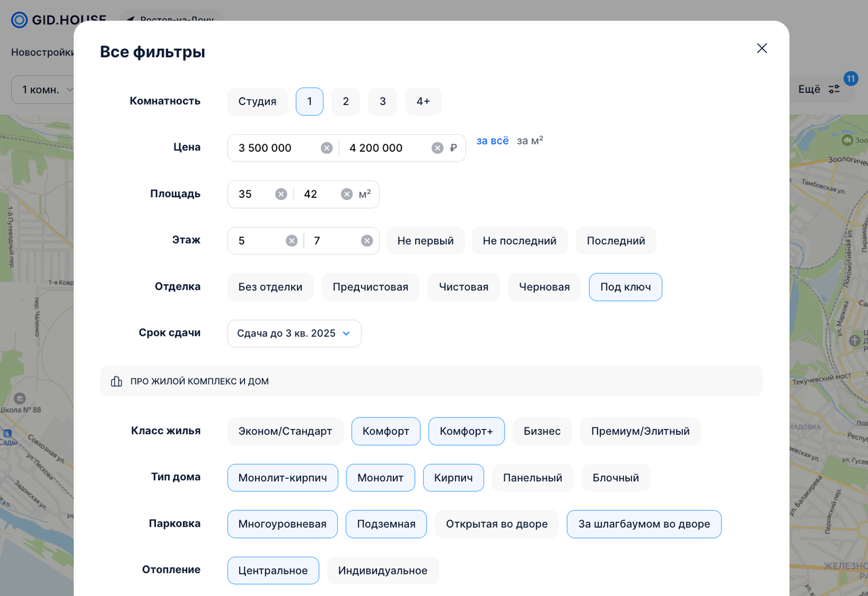This screenshot has height=596, width=868.
Task: Select the 2 rooms option
Action: tap(346, 102)
